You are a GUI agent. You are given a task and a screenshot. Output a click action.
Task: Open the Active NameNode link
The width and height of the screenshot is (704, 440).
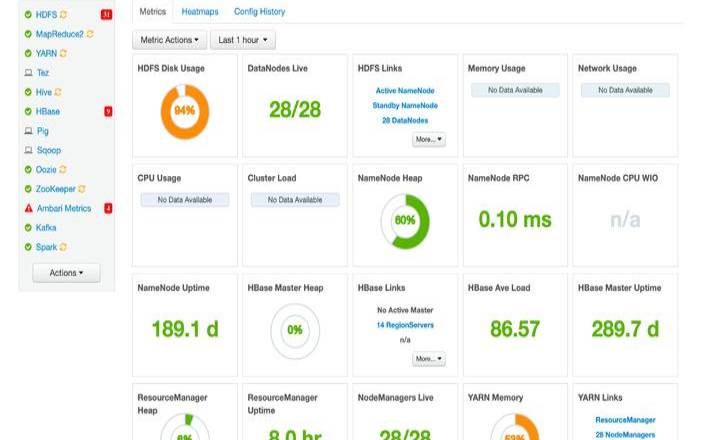406,91
